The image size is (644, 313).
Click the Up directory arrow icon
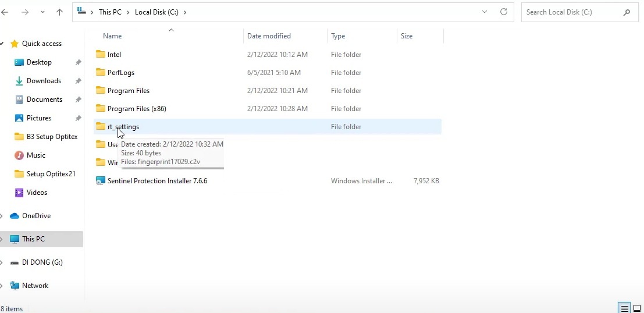pyautogui.click(x=59, y=12)
